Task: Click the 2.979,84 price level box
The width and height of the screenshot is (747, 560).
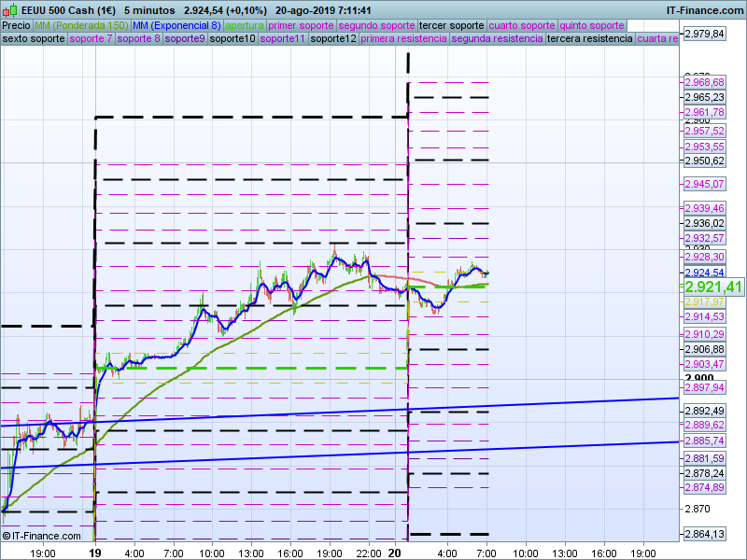Action: point(705,34)
